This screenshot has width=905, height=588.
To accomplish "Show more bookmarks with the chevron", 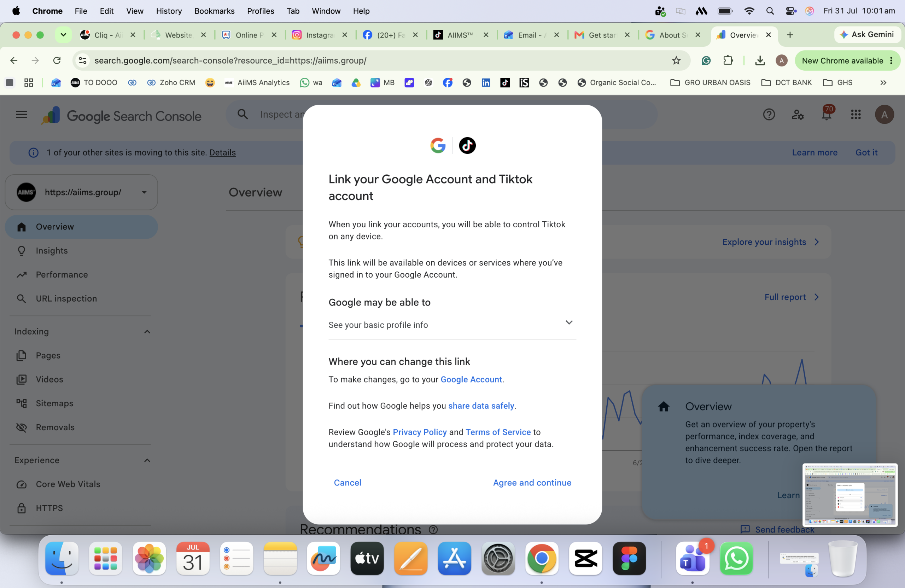I will 883,82.
